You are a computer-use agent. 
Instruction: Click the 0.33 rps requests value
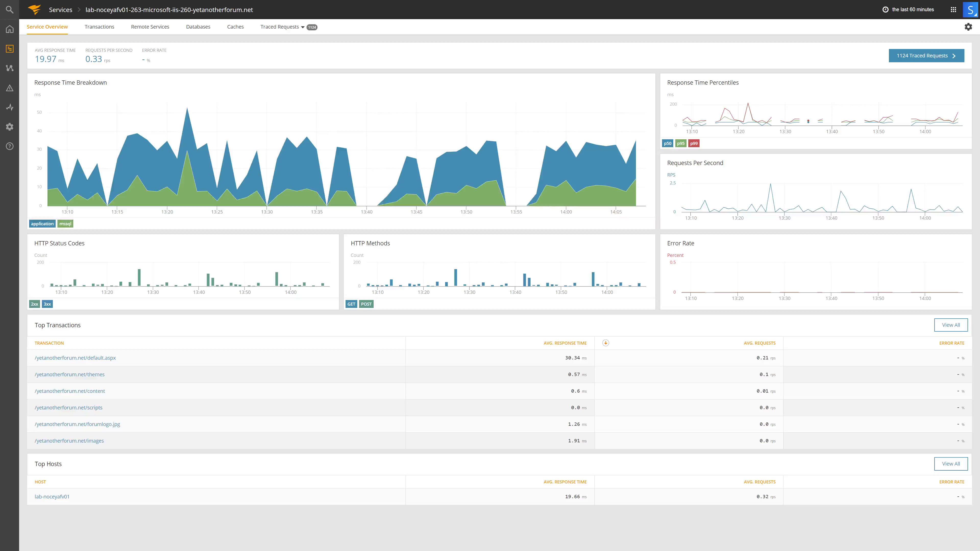point(98,59)
